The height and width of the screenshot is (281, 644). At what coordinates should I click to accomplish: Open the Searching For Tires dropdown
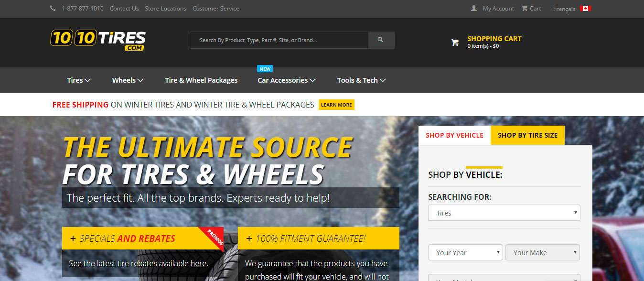tap(504, 213)
